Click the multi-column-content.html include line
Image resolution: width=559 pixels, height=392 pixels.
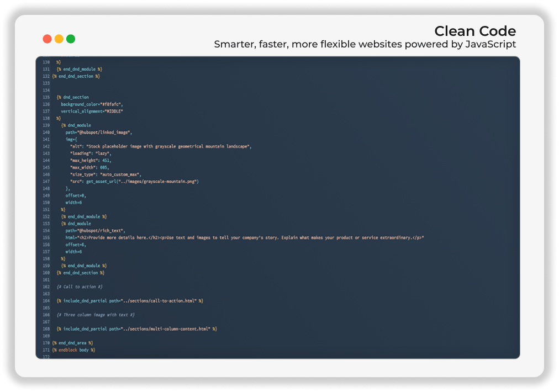pos(136,329)
